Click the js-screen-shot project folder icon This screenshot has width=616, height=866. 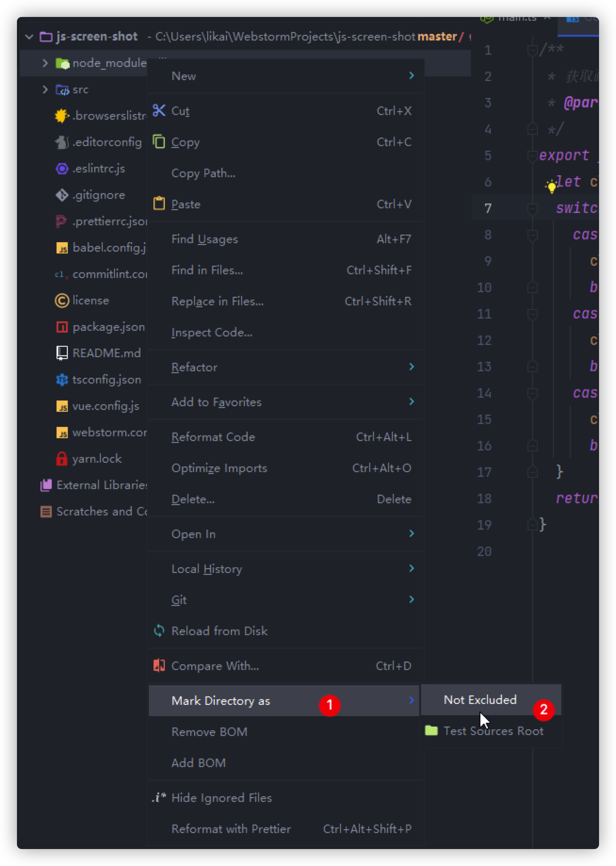[46, 36]
